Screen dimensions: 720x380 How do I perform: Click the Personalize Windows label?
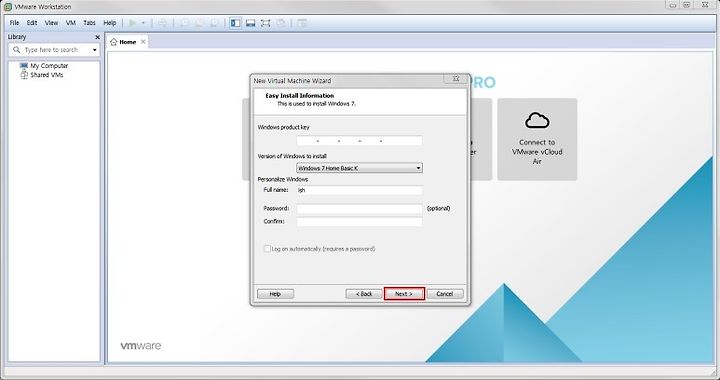click(x=282, y=179)
